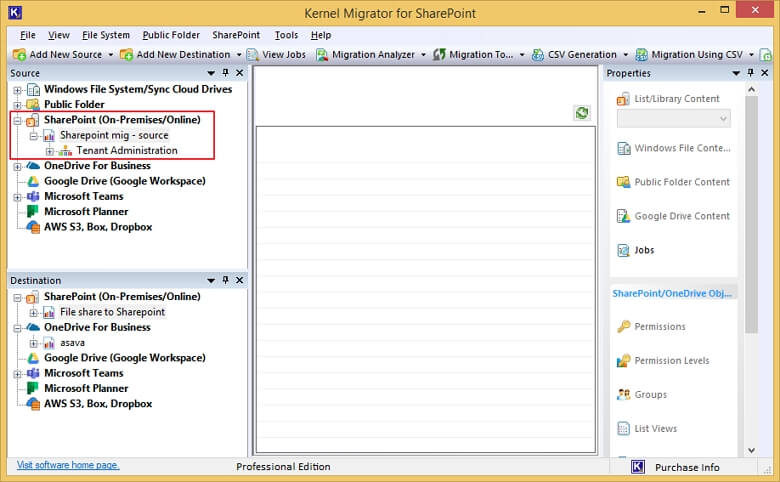
Task: Click the Microsoft Planner icon in Source tree
Action: (x=32, y=211)
